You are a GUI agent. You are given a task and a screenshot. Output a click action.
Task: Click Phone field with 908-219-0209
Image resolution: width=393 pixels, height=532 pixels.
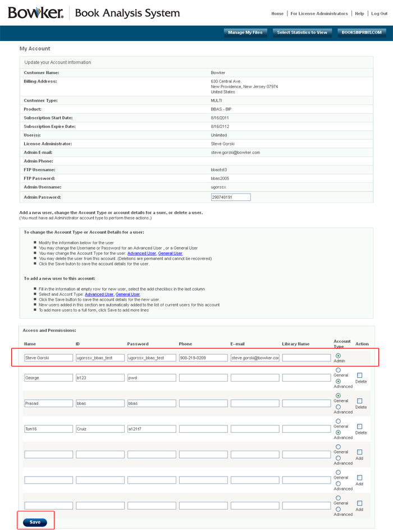coord(203,357)
